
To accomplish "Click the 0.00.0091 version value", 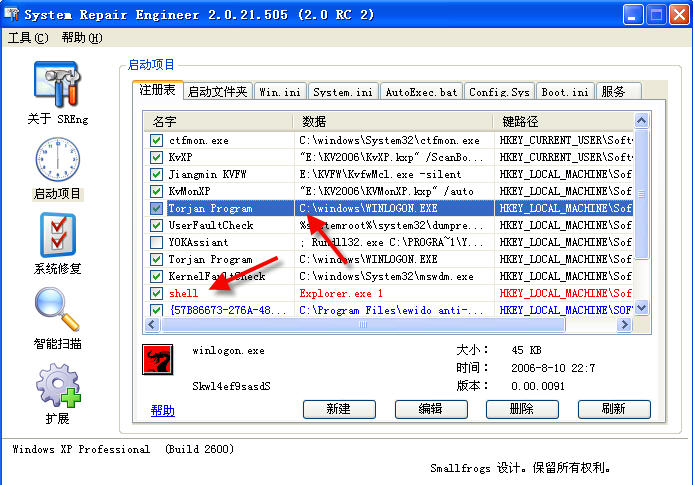I will click(x=538, y=386).
